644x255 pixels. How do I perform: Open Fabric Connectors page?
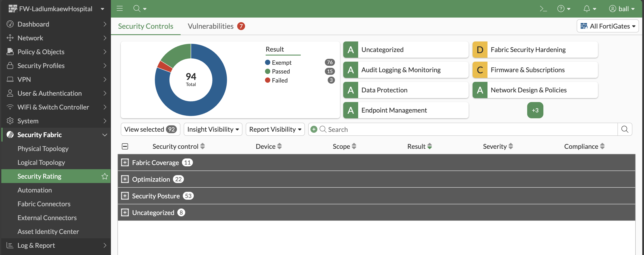(44, 204)
